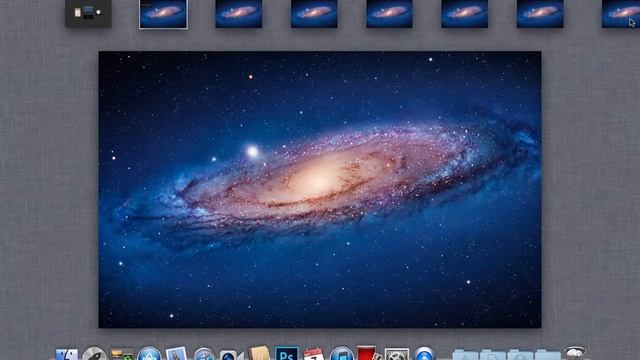
Task: Switch to the Desktop 5 space thumbnail
Action: [x=464, y=14]
